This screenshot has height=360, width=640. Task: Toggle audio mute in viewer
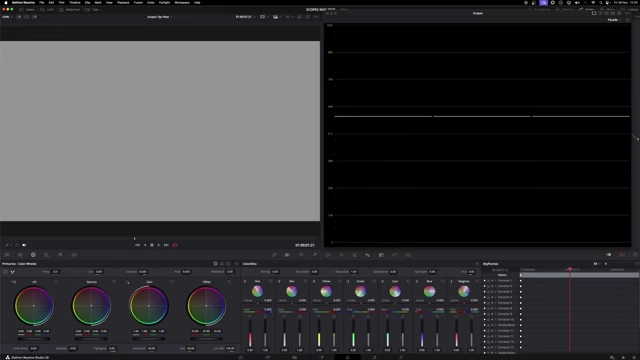point(24,245)
